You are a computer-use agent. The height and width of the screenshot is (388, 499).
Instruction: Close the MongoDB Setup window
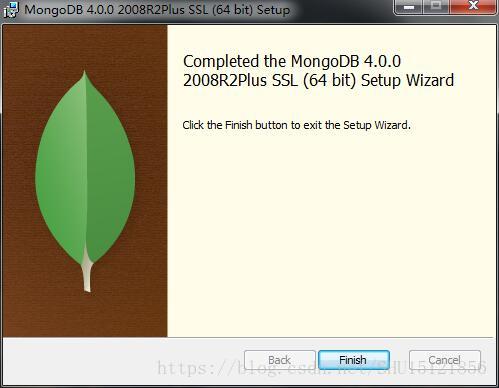(x=473, y=7)
